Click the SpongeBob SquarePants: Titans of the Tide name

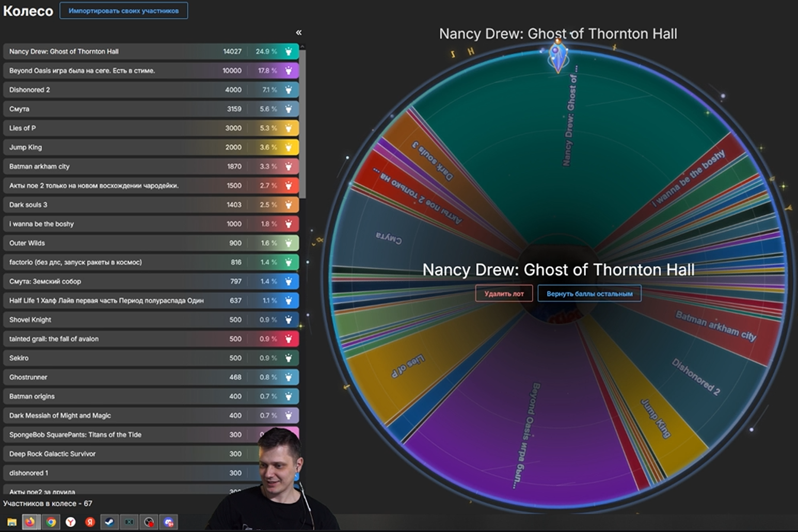(75, 434)
